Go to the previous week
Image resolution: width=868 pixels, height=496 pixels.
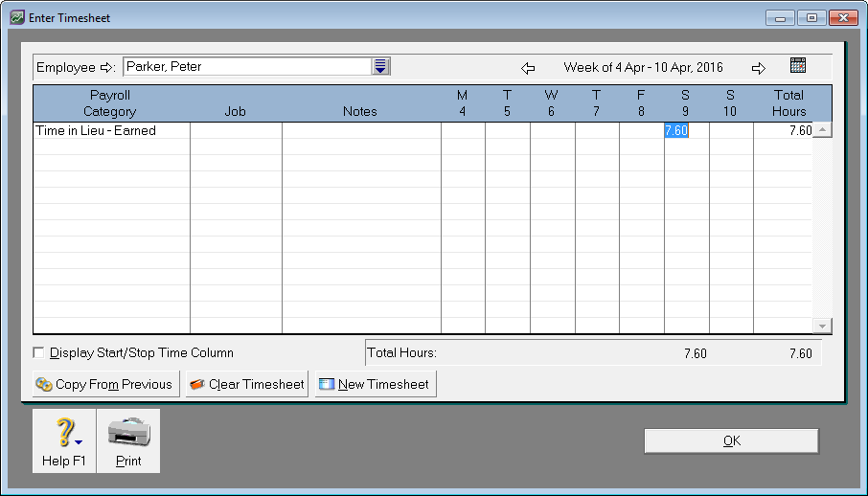click(x=528, y=68)
